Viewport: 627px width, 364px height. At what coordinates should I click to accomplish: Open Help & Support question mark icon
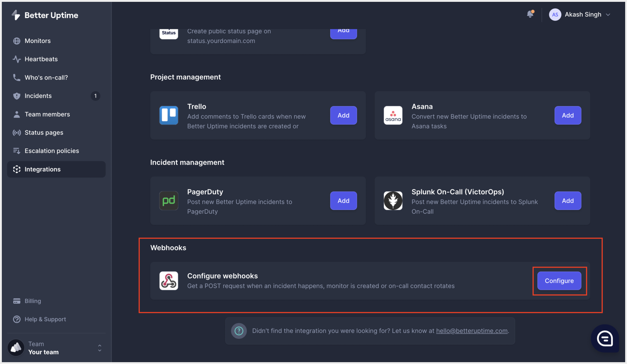pyautogui.click(x=17, y=319)
